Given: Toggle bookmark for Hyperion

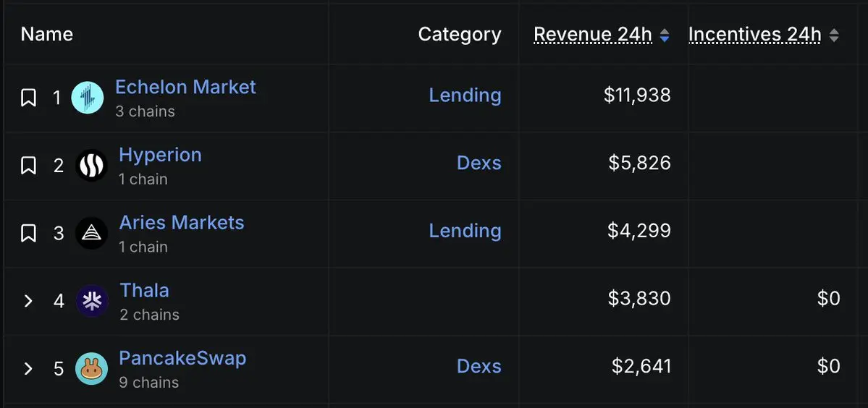Looking at the screenshot, I should point(28,166).
